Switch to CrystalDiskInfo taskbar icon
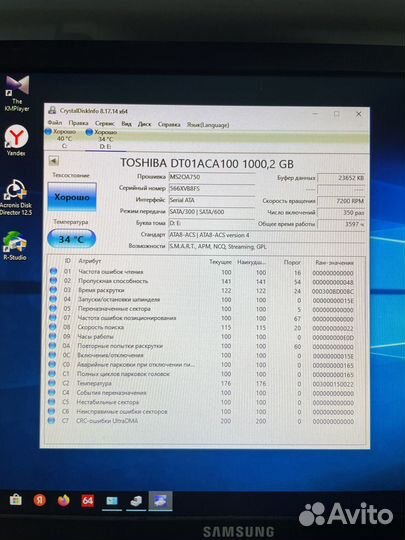Screen dimensions: 405x540 pyautogui.click(x=160, y=500)
